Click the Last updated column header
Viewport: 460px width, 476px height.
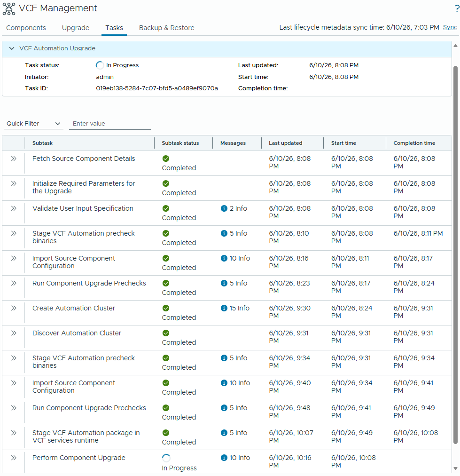(x=285, y=143)
